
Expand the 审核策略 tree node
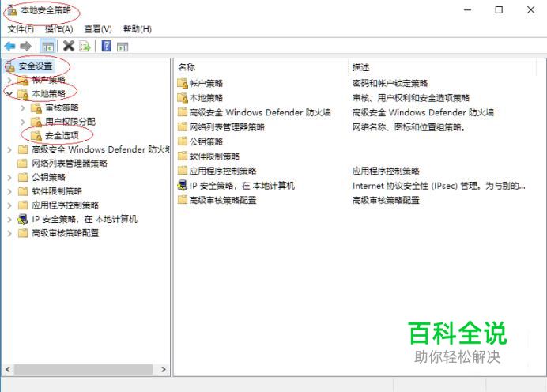coord(23,108)
